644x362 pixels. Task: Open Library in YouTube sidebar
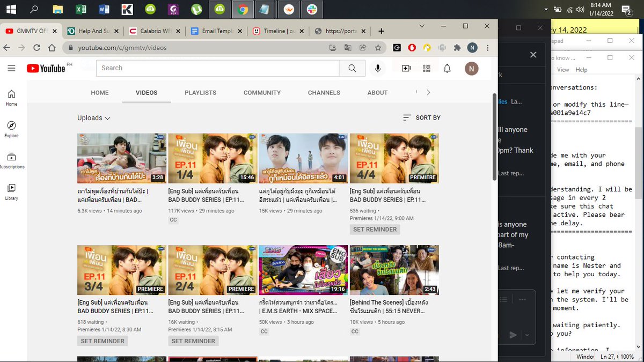(x=12, y=192)
